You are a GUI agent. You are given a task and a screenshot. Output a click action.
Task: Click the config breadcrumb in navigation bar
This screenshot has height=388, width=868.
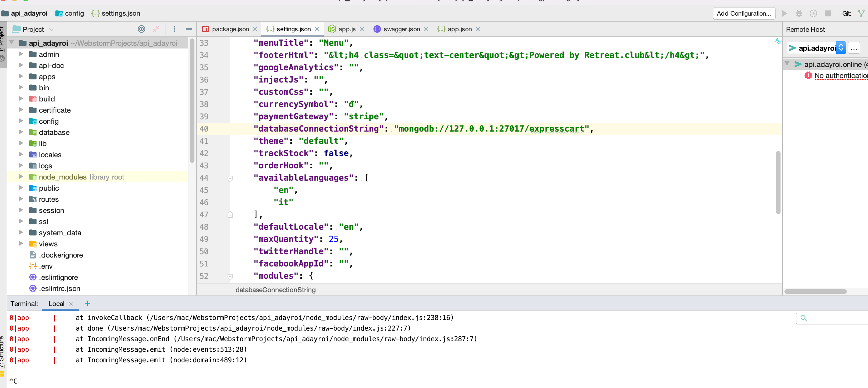(x=70, y=13)
